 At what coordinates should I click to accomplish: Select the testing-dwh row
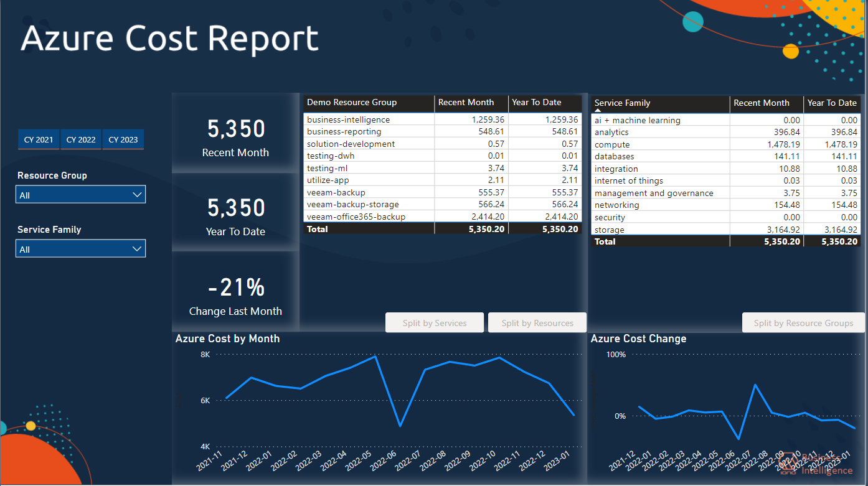click(x=443, y=156)
